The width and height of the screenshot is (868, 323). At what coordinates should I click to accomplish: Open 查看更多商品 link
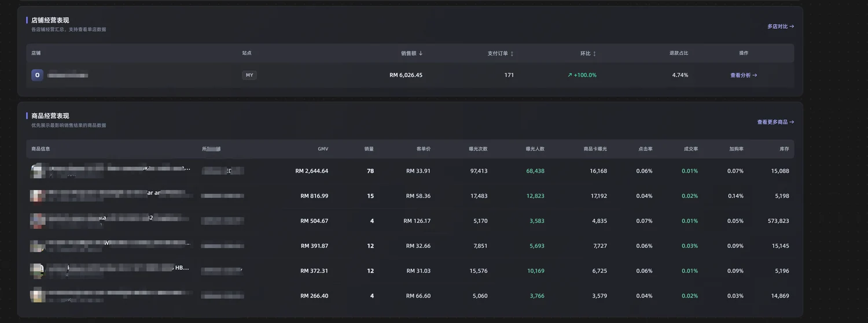coord(775,122)
